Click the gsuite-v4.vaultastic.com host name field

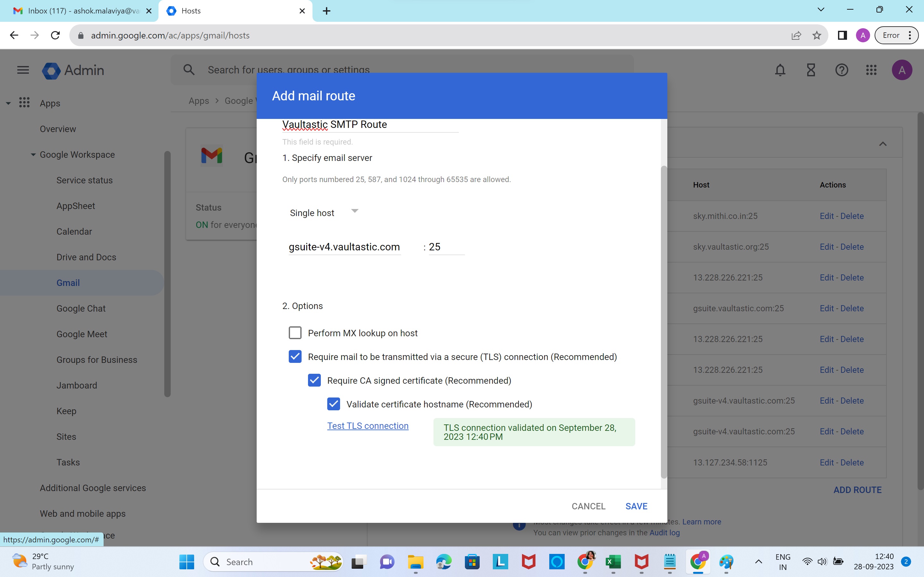coord(344,247)
